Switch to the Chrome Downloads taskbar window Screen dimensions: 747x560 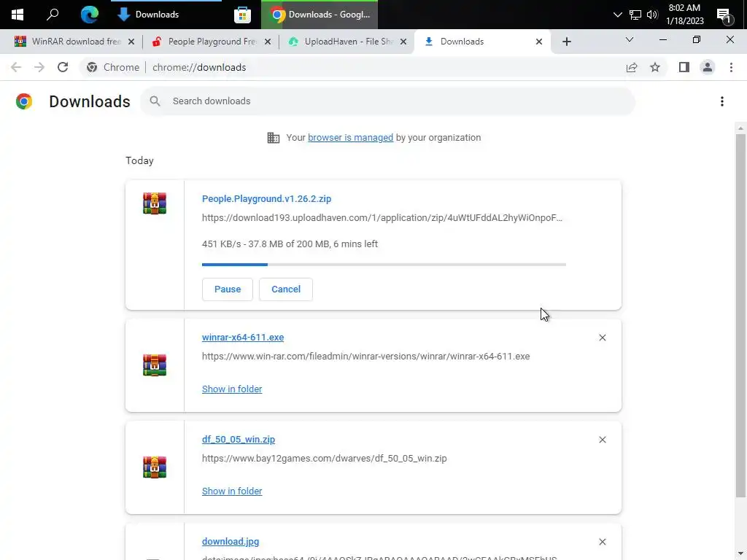point(320,15)
